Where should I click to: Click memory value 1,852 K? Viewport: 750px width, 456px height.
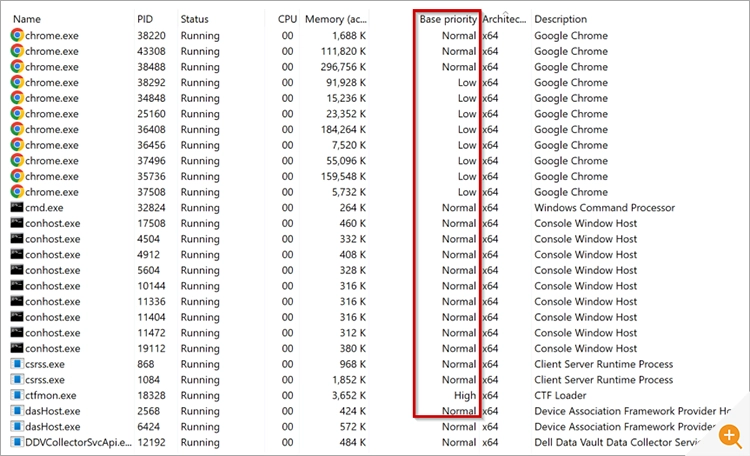click(x=349, y=380)
